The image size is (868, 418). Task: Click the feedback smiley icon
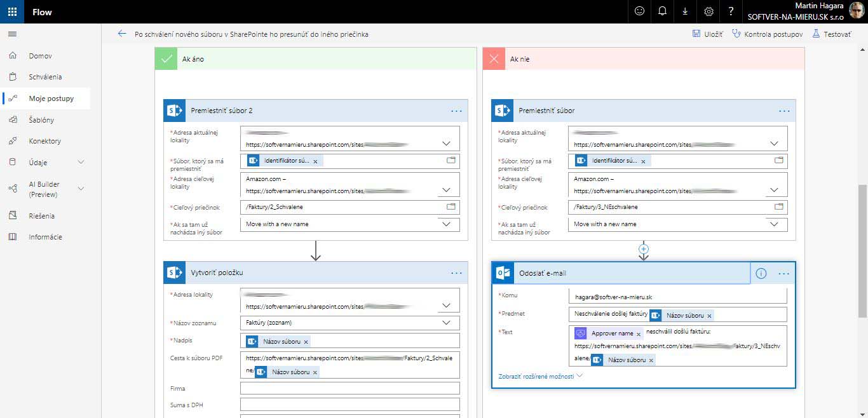coord(639,11)
